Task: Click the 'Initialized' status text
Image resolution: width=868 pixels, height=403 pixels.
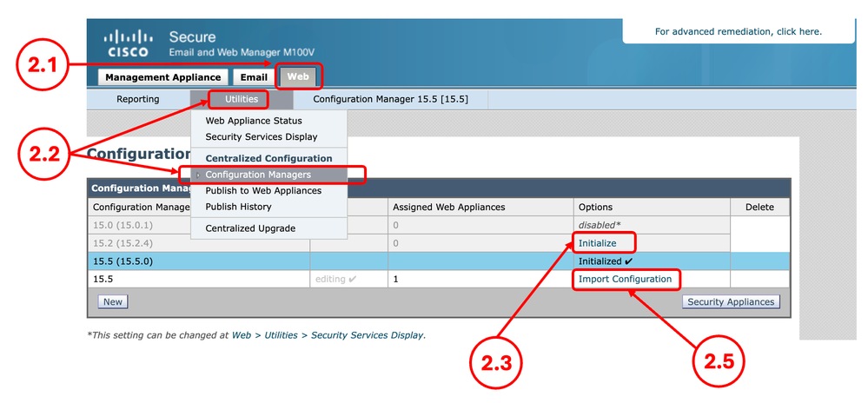Action: click(606, 261)
